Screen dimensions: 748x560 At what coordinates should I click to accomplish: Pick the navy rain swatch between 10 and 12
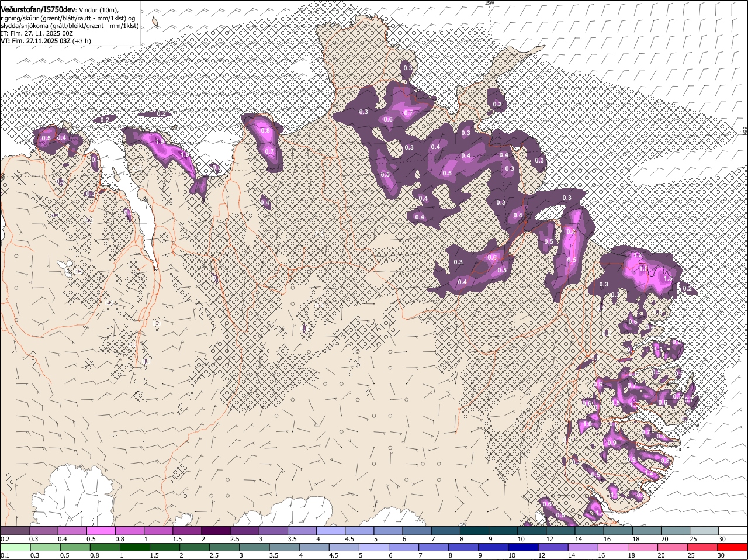pyautogui.click(x=523, y=547)
